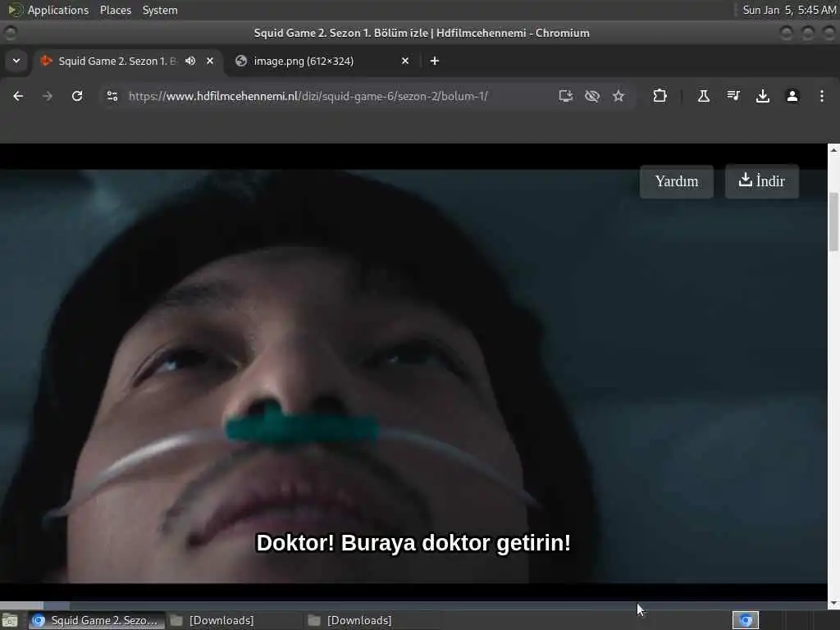Open media controls playlist icon

click(733, 96)
